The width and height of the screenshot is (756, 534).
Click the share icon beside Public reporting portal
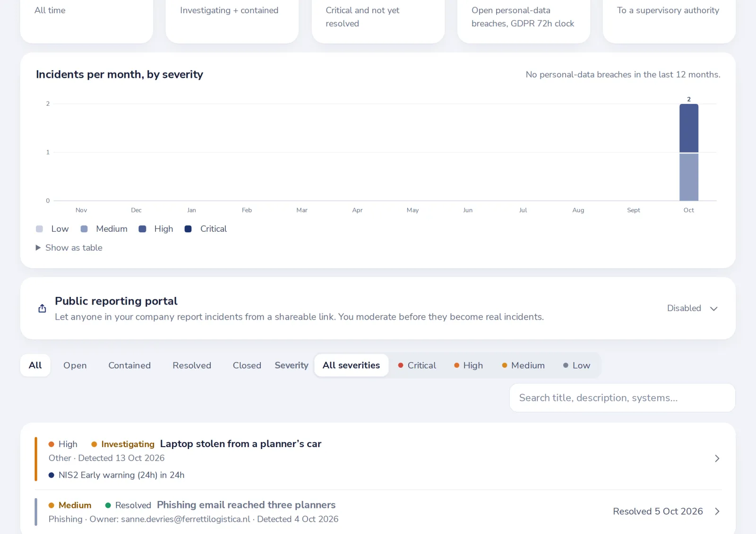coord(42,308)
